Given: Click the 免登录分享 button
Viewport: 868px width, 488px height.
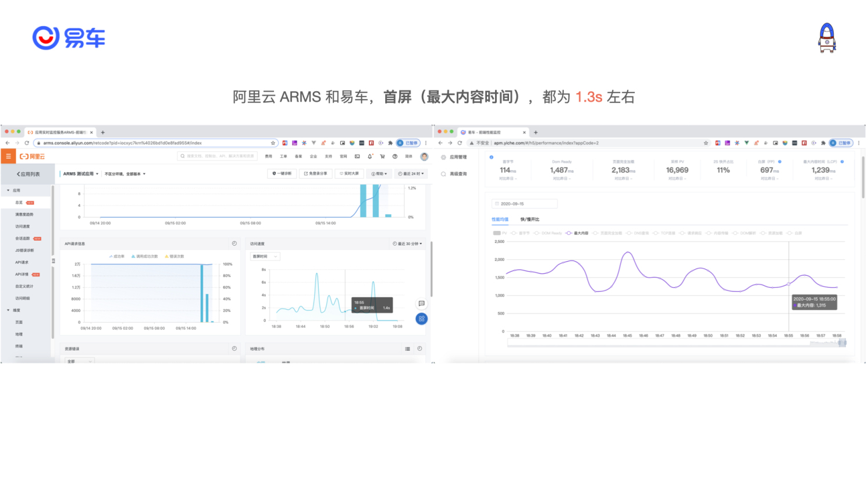Looking at the screenshot, I should (315, 174).
